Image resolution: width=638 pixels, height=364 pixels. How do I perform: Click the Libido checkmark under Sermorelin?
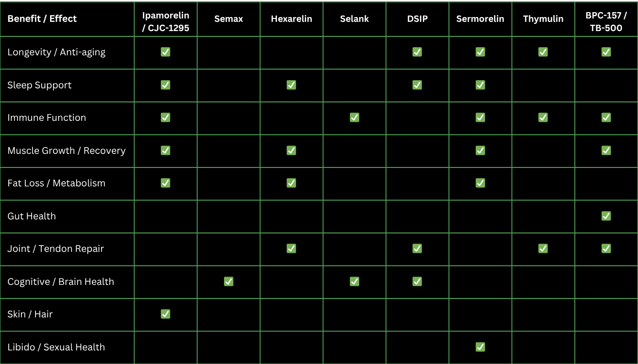(480, 347)
